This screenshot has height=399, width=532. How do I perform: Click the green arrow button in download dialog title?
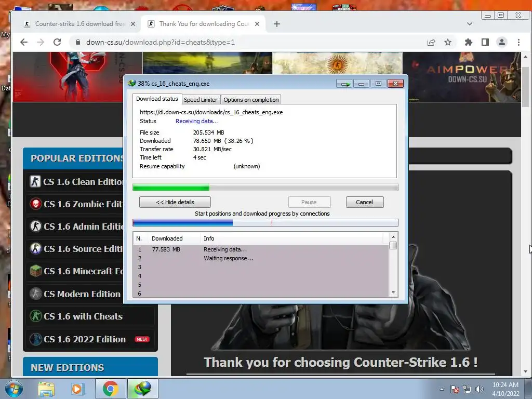[x=344, y=84]
